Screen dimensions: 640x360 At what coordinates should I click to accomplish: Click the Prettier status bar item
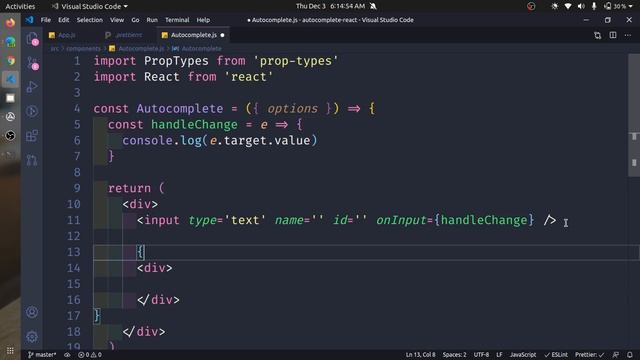589,355
